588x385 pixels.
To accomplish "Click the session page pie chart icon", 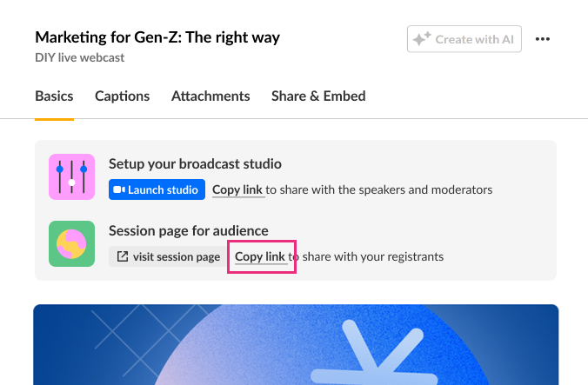I will point(71,244).
